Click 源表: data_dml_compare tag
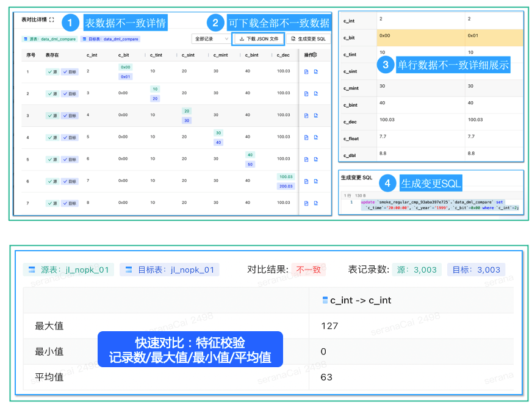Viewport: 532px width, 405px height. point(49,39)
